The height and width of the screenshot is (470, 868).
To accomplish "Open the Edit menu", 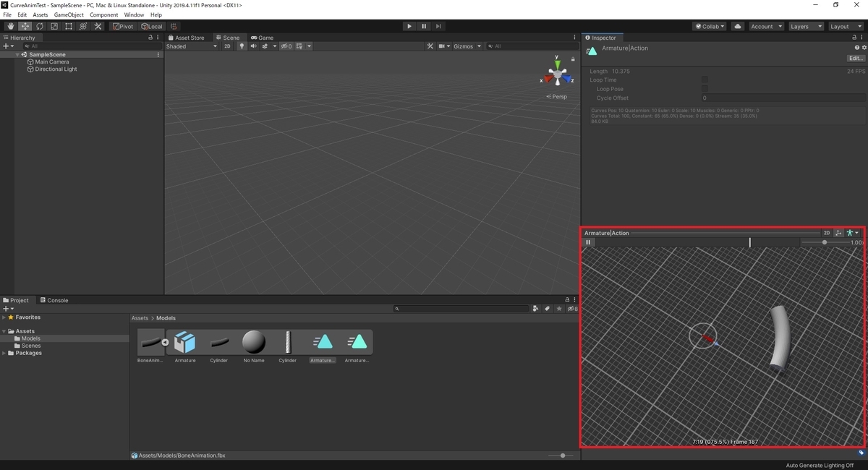I will [x=22, y=14].
